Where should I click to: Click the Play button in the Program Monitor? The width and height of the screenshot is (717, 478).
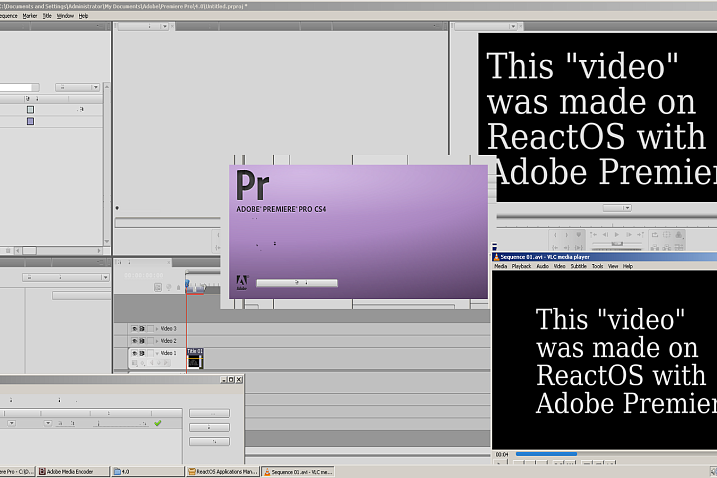616,235
